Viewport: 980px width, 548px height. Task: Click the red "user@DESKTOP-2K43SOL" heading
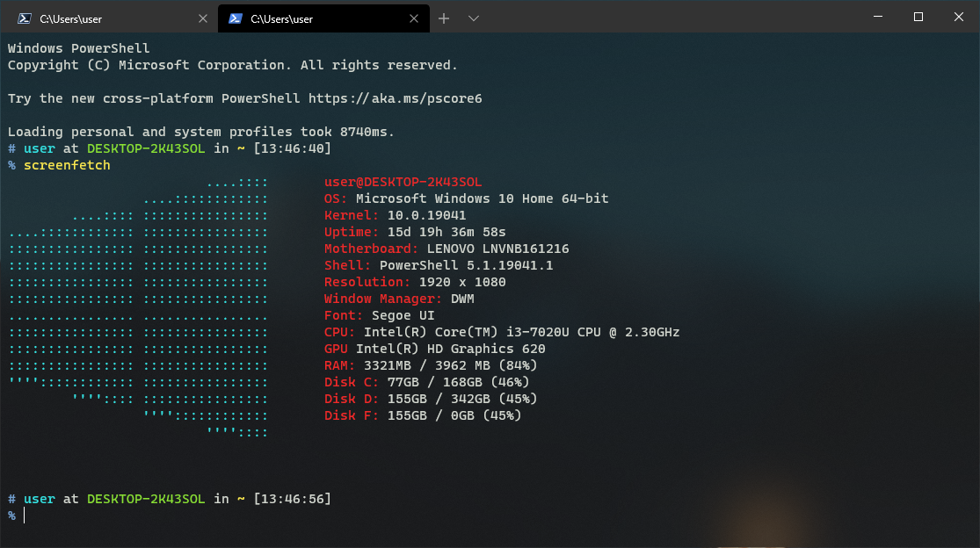pos(403,183)
